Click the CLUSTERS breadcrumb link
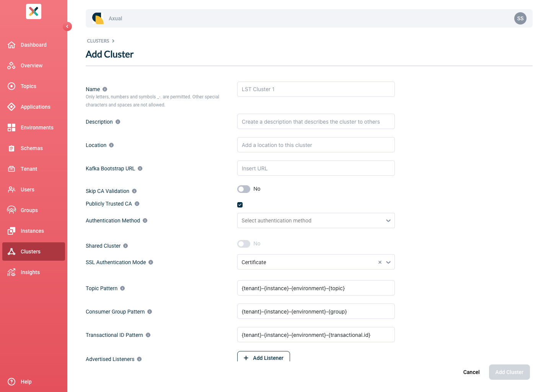This screenshot has height=392, width=551. tap(98, 41)
